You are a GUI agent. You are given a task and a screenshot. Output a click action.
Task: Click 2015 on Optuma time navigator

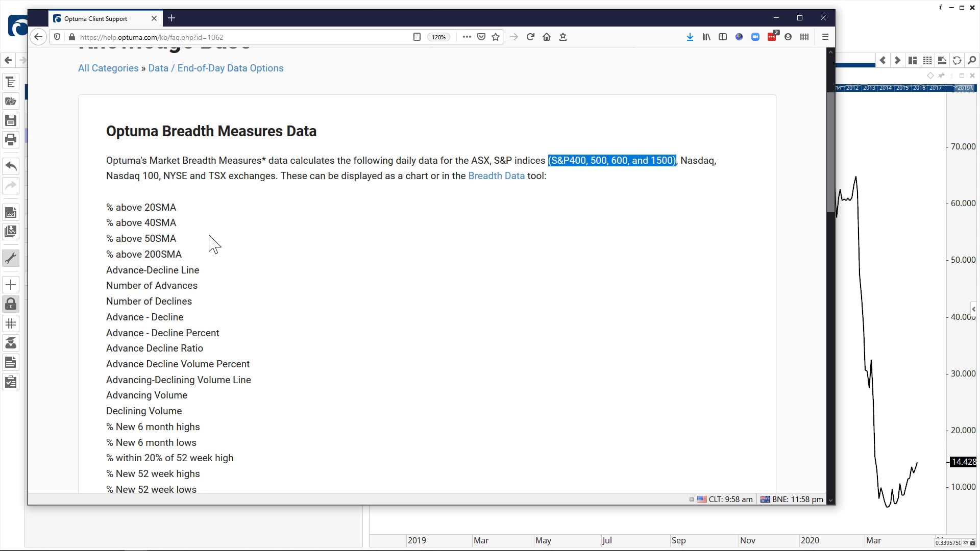point(902,88)
